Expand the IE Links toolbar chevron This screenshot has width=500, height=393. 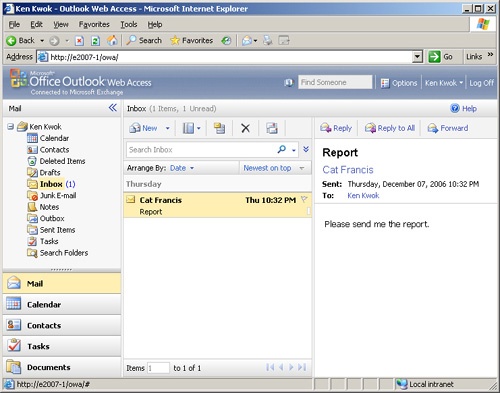tap(490, 55)
